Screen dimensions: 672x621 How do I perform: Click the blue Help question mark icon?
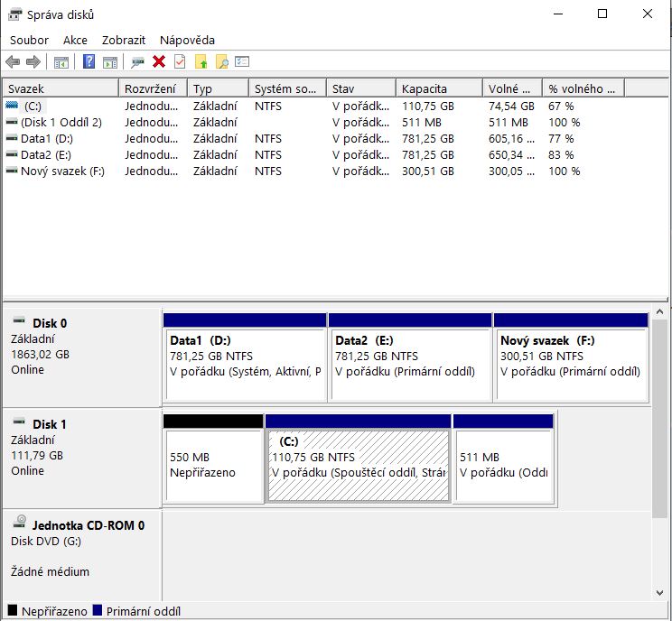[x=89, y=61]
